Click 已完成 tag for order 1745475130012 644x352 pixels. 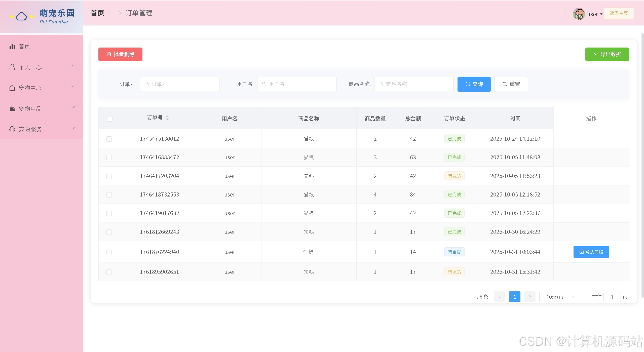click(x=454, y=139)
